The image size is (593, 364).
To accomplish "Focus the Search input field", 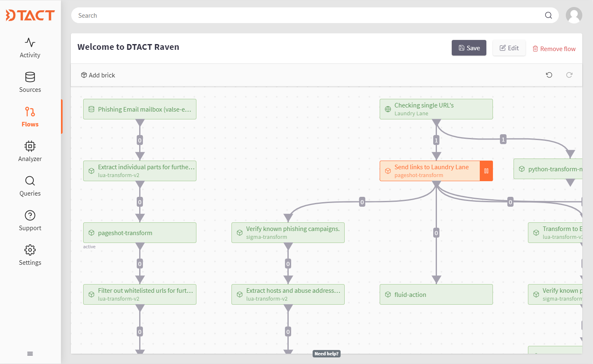I will (309, 15).
